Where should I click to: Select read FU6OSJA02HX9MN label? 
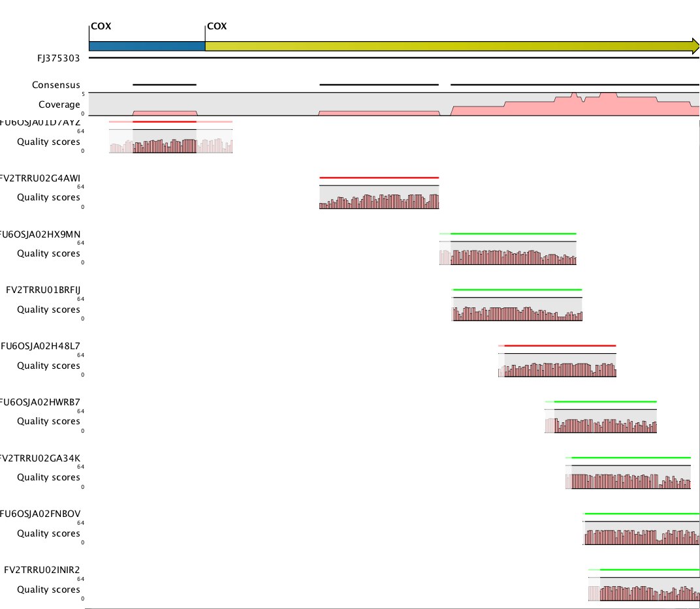pyautogui.click(x=40, y=234)
